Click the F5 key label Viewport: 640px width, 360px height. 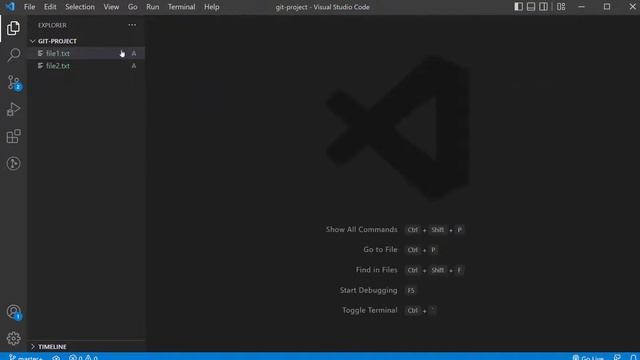pos(411,291)
